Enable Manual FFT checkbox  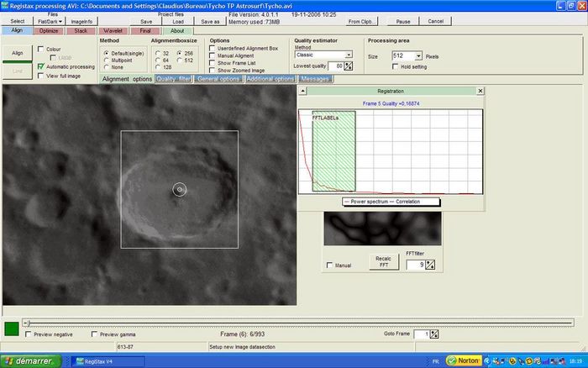tap(329, 265)
